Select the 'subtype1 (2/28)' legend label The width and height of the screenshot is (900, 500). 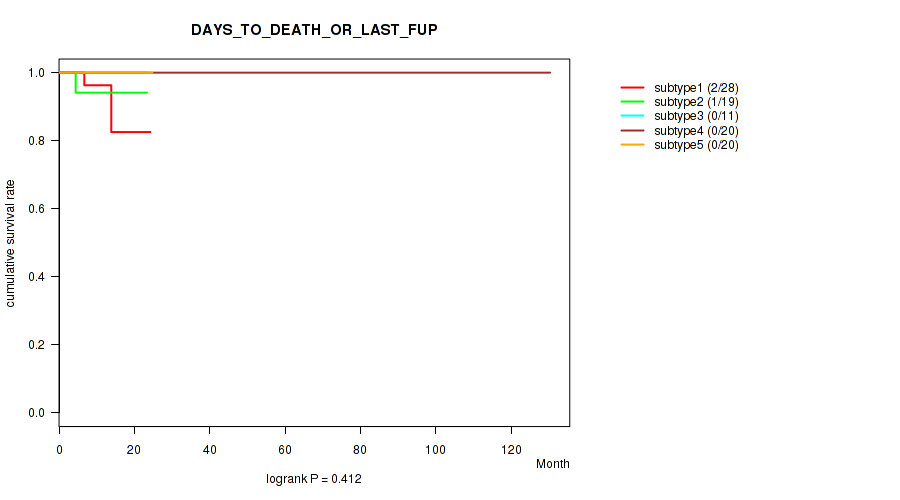point(696,88)
